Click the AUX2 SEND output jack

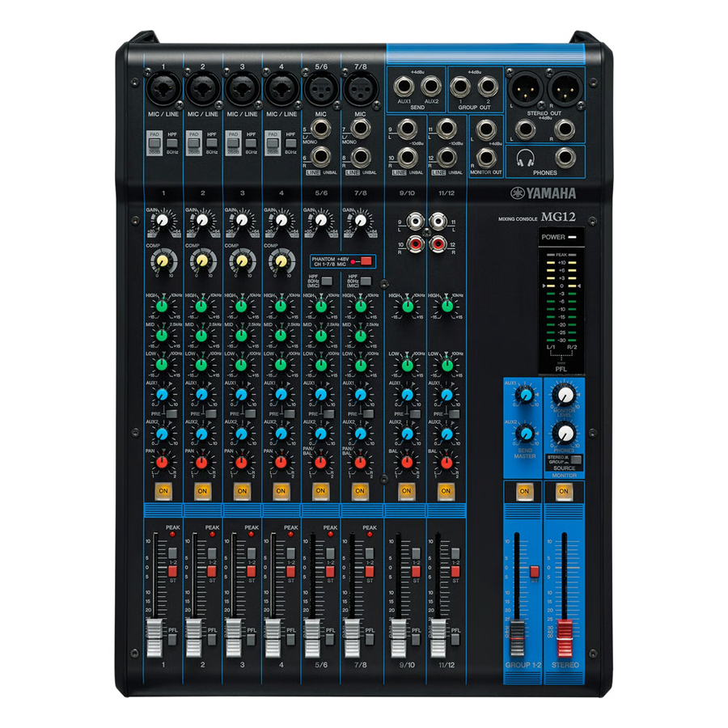click(431, 86)
